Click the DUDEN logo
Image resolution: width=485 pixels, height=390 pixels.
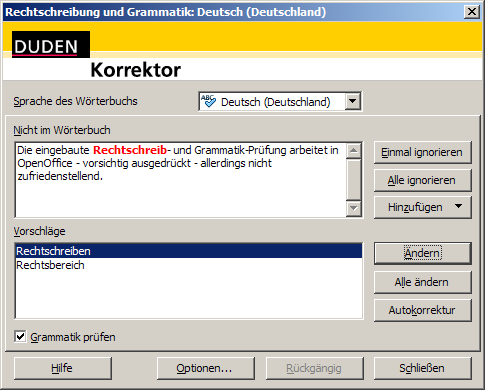pyautogui.click(x=51, y=44)
